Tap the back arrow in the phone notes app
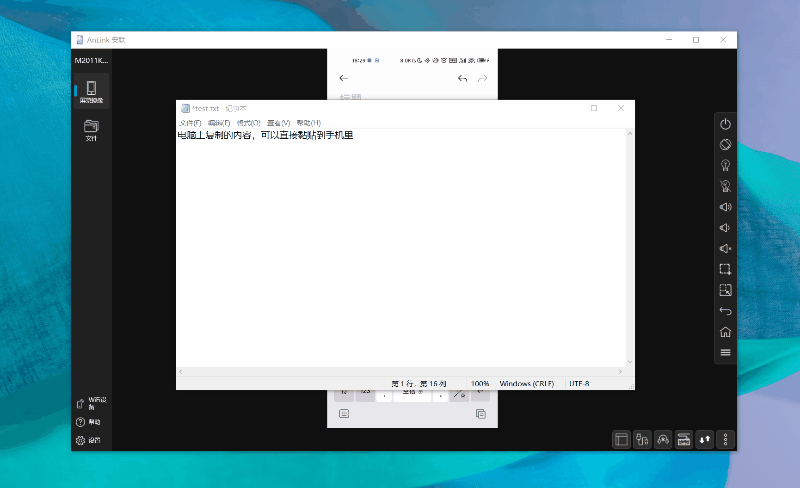Screen dimensions: 800x488 click(x=343, y=78)
